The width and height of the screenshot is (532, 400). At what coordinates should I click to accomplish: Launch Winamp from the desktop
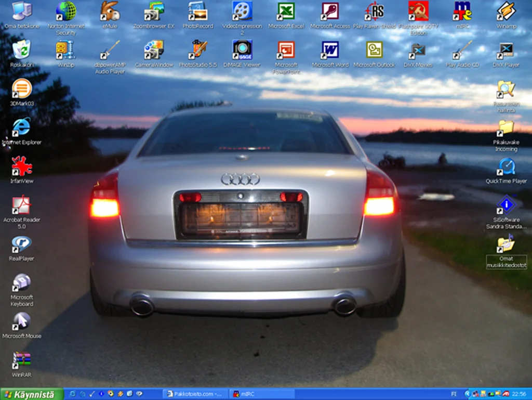click(506, 11)
